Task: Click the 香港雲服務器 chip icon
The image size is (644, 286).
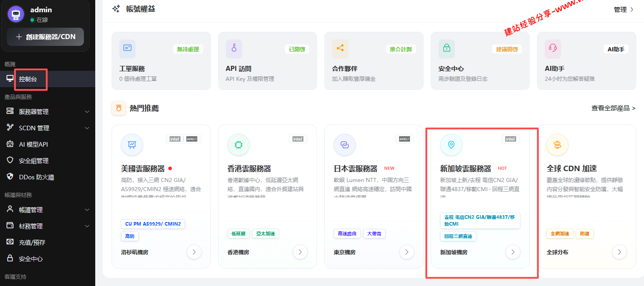Action: coord(238,145)
